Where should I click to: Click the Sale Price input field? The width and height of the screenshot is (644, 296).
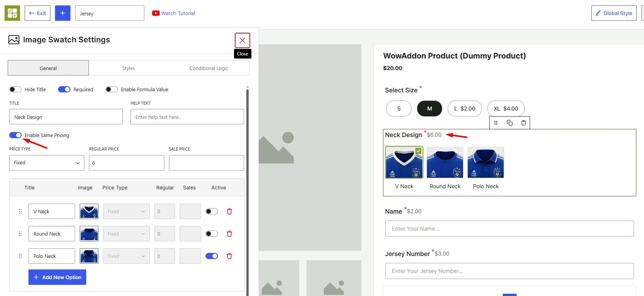click(x=206, y=163)
